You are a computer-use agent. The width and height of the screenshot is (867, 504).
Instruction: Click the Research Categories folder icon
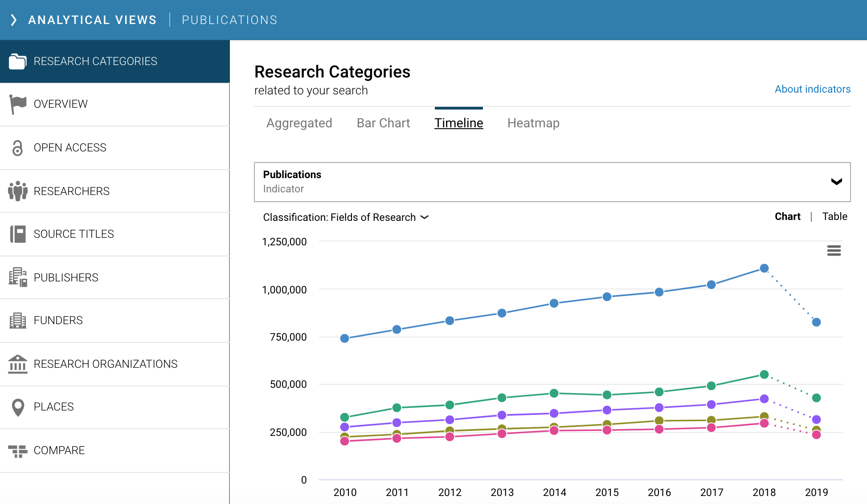17,61
